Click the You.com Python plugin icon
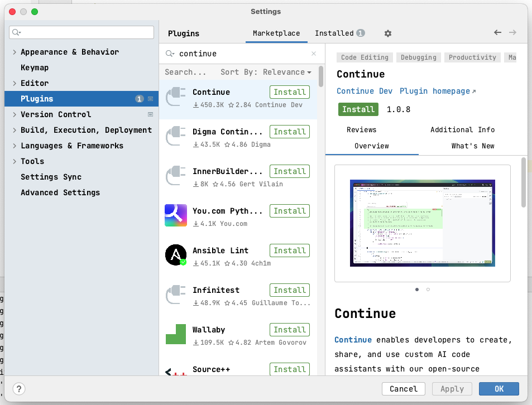532x405 pixels. point(176,215)
